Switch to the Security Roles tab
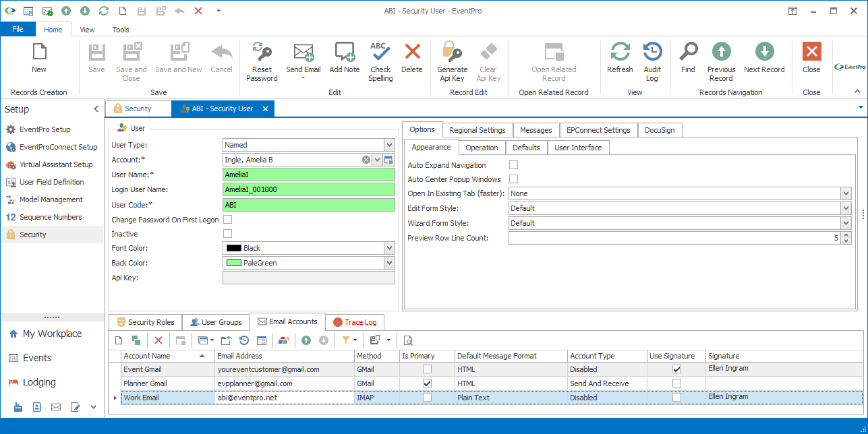The image size is (868, 434). point(145,322)
